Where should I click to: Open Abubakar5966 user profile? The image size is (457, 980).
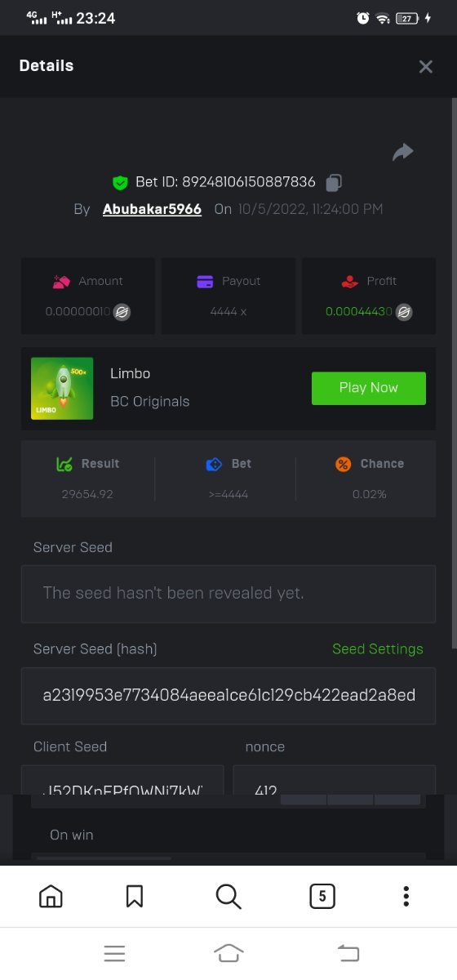tap(152, 209)
